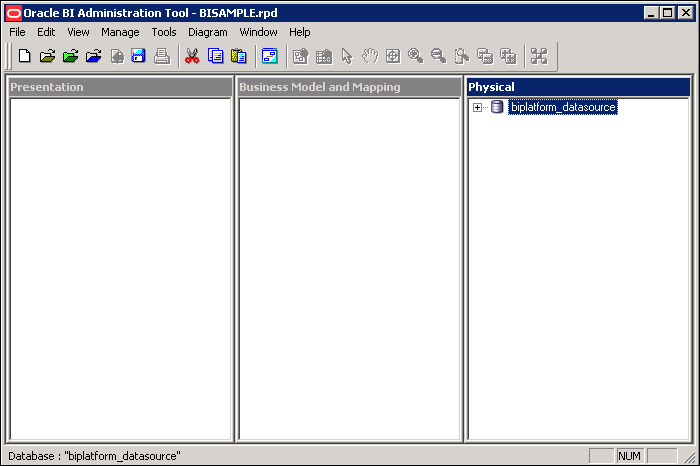Viewport: 700px width, 466px height.
Task: Choose the hand pan tool
Action: coord(370,56)
